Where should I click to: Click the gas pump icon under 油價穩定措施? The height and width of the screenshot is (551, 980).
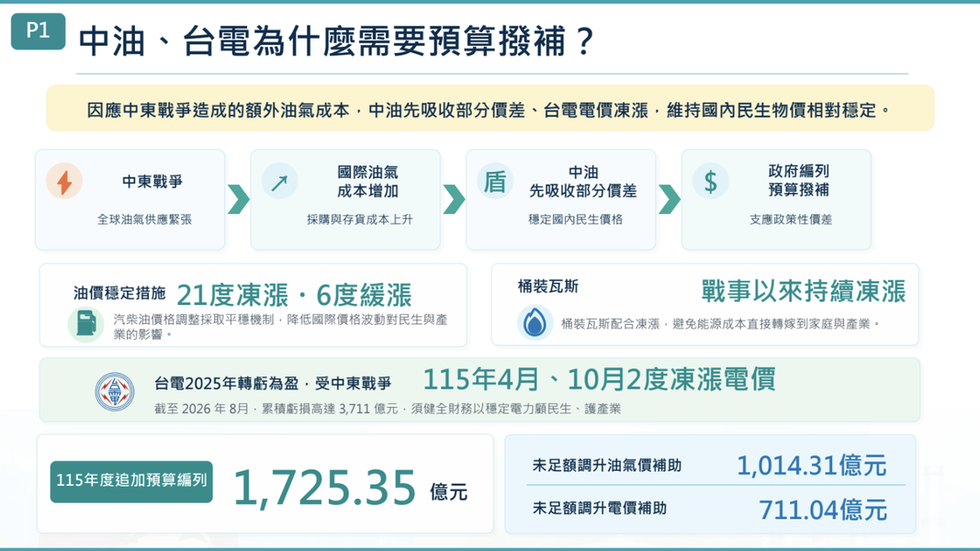click(x=86, y=323)
